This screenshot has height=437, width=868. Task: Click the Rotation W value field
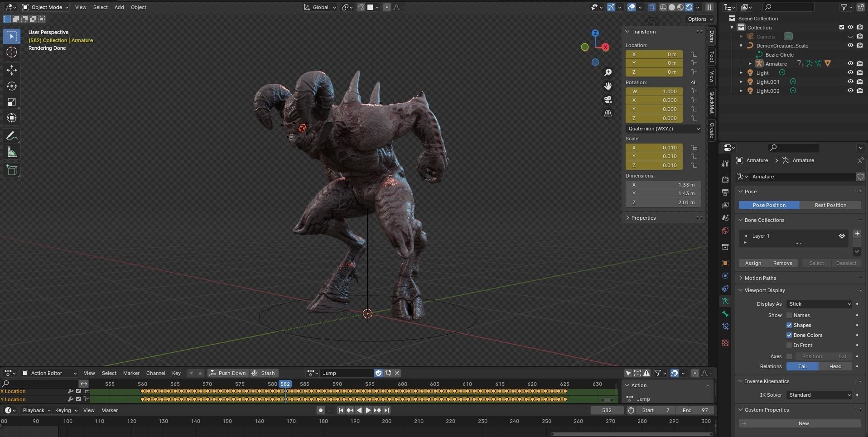(654, 91)
